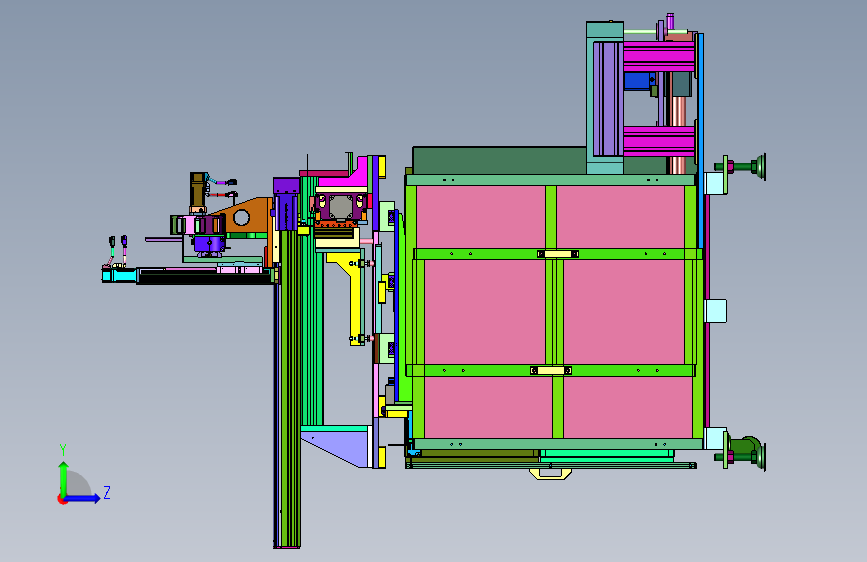Click the blue Z axis arrow of the triad
The height and width of the screenshot is (562, 867).
click(x=83, y=498)
